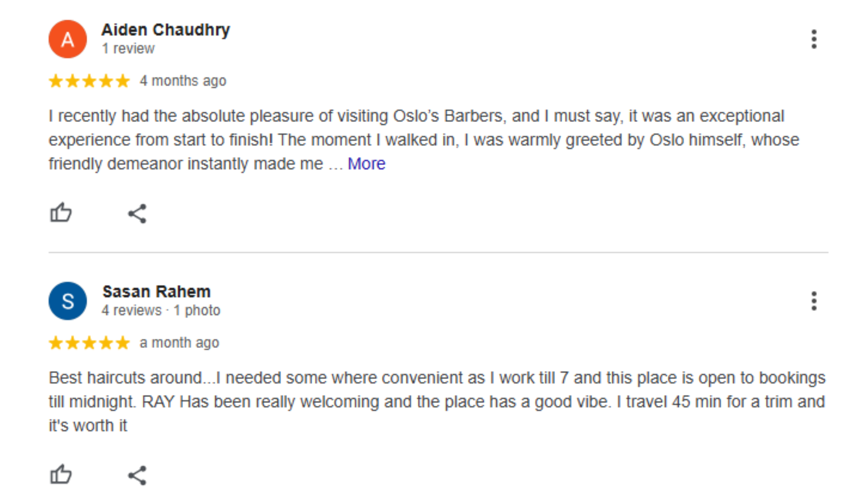This screenshot has height=488, width=868.
Task: Click the first star of Aiden's rating
Action: [x=56, y=81]
